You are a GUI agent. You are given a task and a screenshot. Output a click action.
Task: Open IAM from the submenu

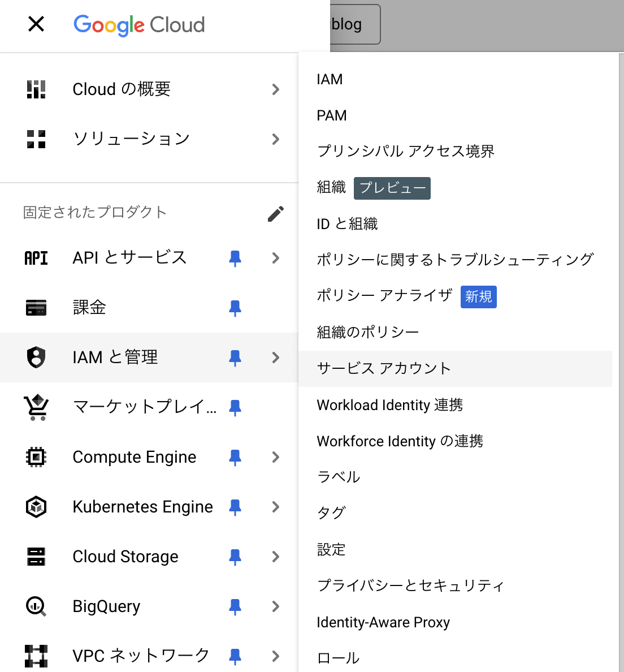(455, 79)
